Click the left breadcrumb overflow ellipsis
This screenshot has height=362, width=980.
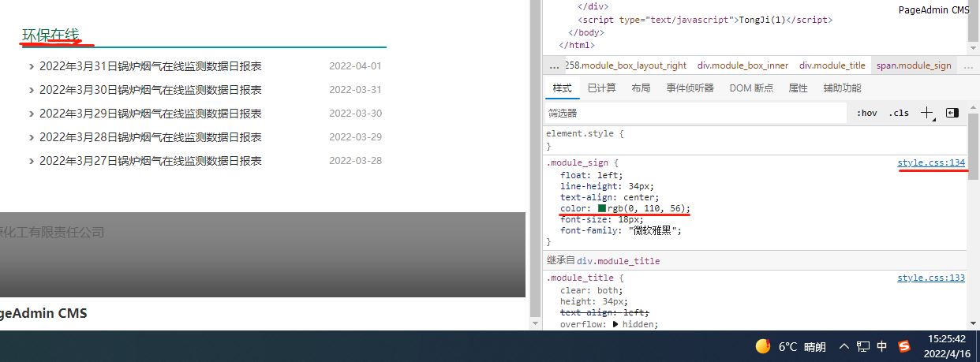[x=554, y=65]
